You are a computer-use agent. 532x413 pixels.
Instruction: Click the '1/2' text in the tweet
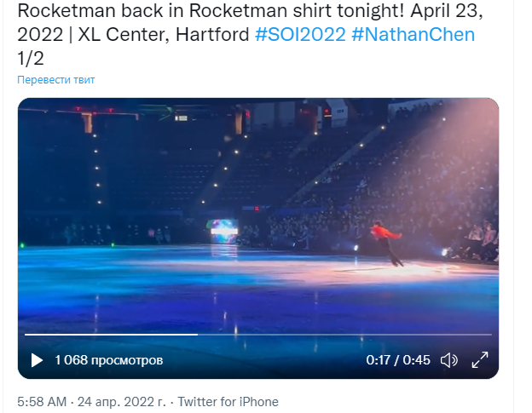(29, 58)
